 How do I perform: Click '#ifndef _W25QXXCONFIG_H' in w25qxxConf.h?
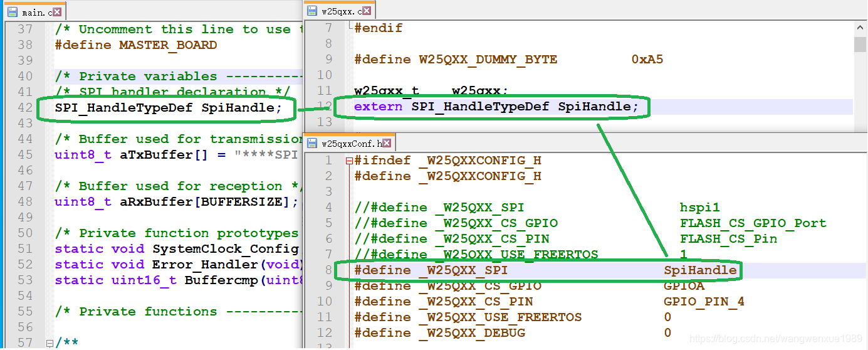click(447, 161)
